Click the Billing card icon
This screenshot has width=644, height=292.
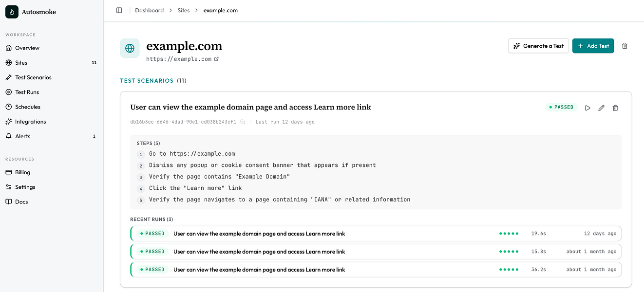tap(9, 172)
